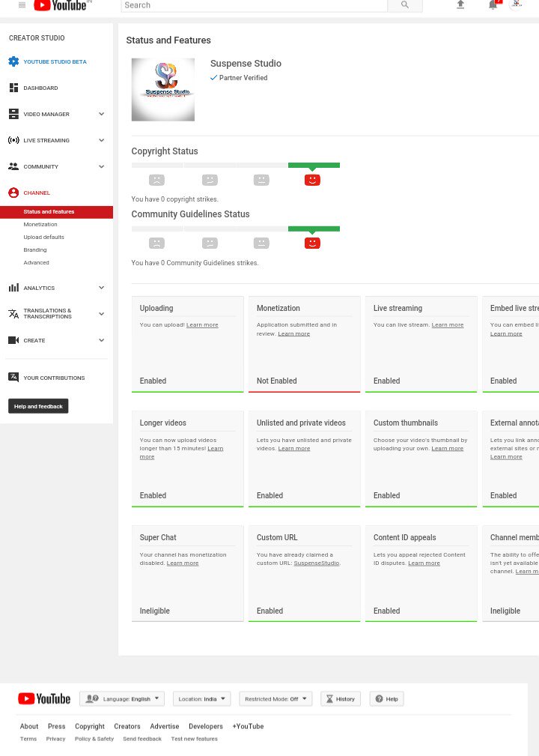Expand the Analytics section chevron
The height and width of the screenshot is (756, 539).
101,288
